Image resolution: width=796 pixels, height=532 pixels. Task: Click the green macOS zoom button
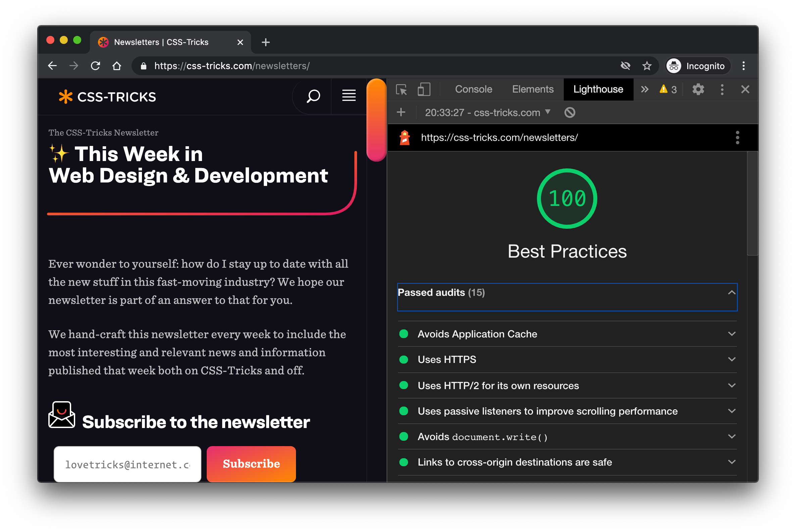click(78, 40)
